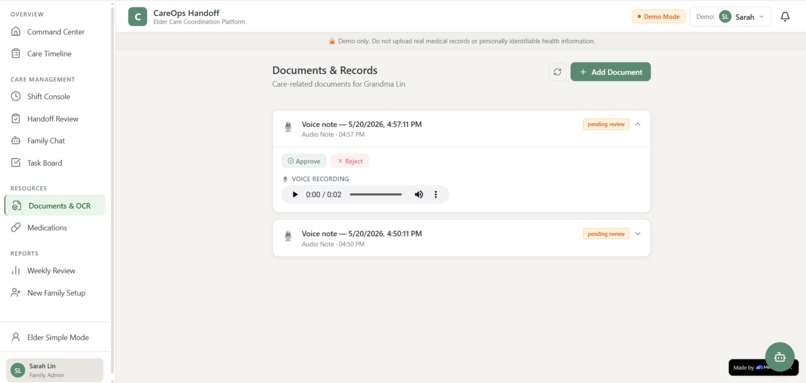The image size is (806, 383).
Task: Click the Documents & Records heading
Action: coord(325,70)
